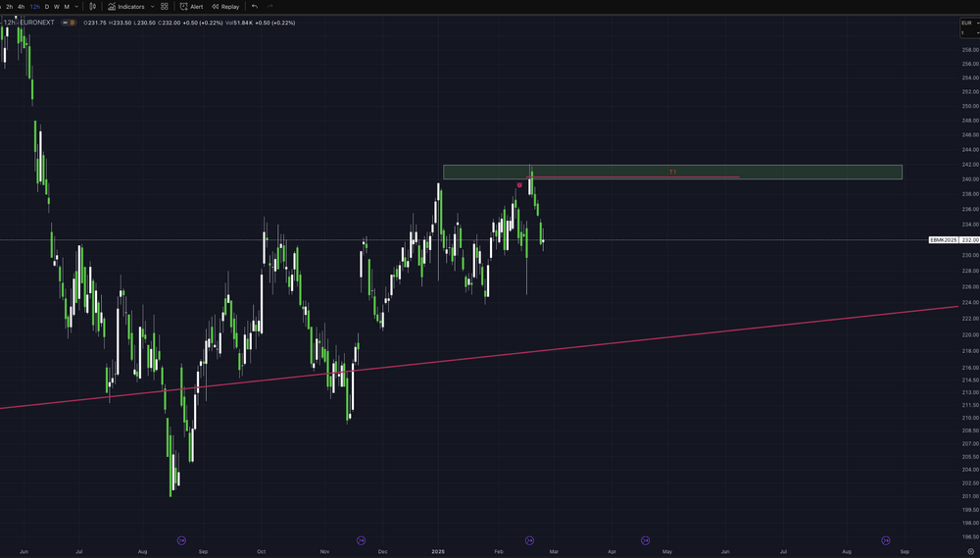Screen dimensions: 980x558
Task: Click the Apr label on time axis
Action: pyautogui.click(x=612, y=552)
